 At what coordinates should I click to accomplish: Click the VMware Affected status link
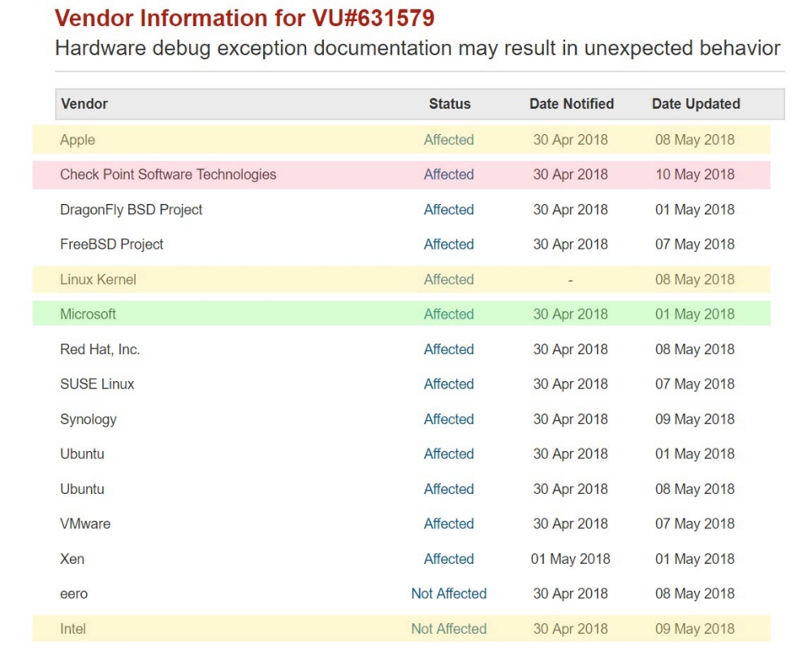tap(448, 523)
